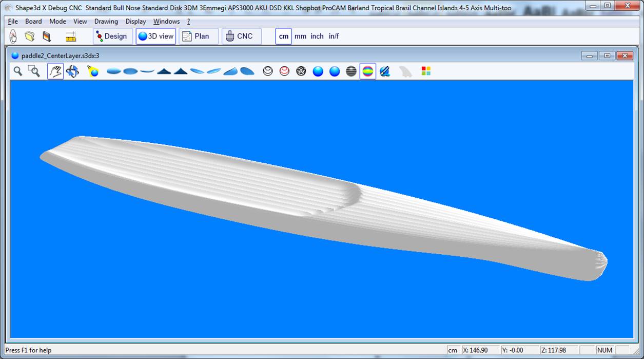Screen dimensions: 644x359
Task: Expand the Display menu
Action: click(x=135, y=22)
